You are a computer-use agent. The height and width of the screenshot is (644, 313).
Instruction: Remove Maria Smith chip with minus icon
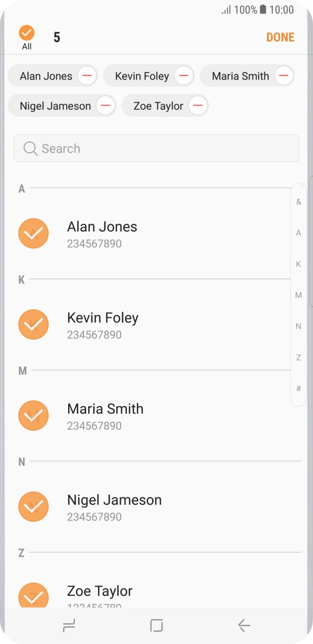[283, 76]
